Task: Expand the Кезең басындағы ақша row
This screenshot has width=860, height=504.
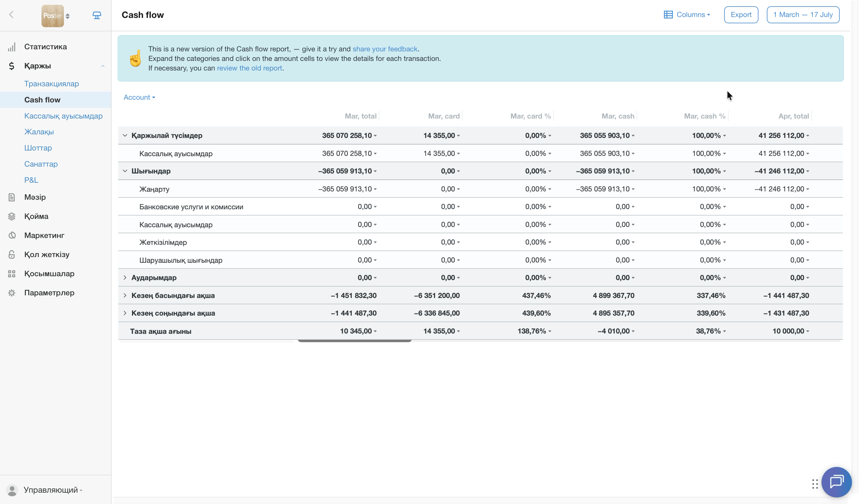Action: (125, 296)
